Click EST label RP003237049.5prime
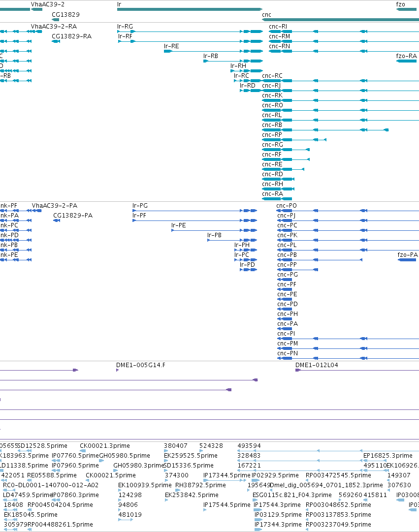The width and height of the screenshot is (419, 532). tap(339, 525)
